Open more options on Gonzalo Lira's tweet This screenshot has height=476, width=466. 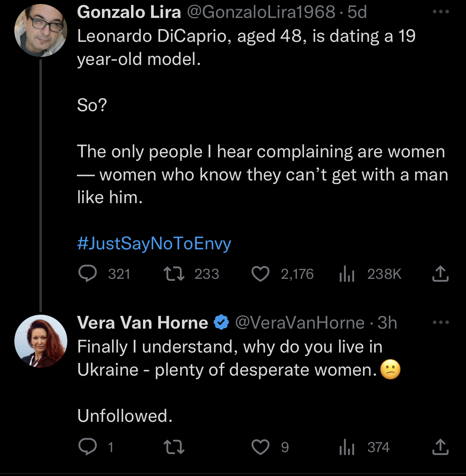pyautogui.click(x=441, y=12)
